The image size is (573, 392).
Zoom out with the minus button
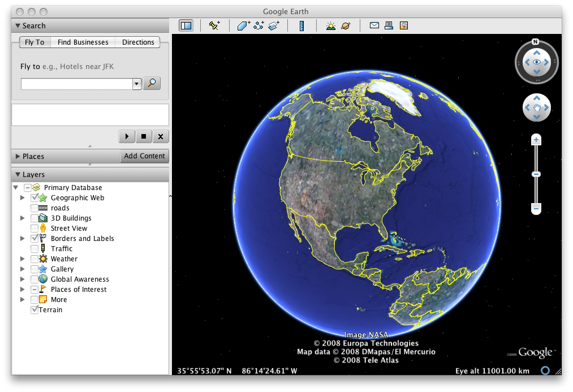536,209
